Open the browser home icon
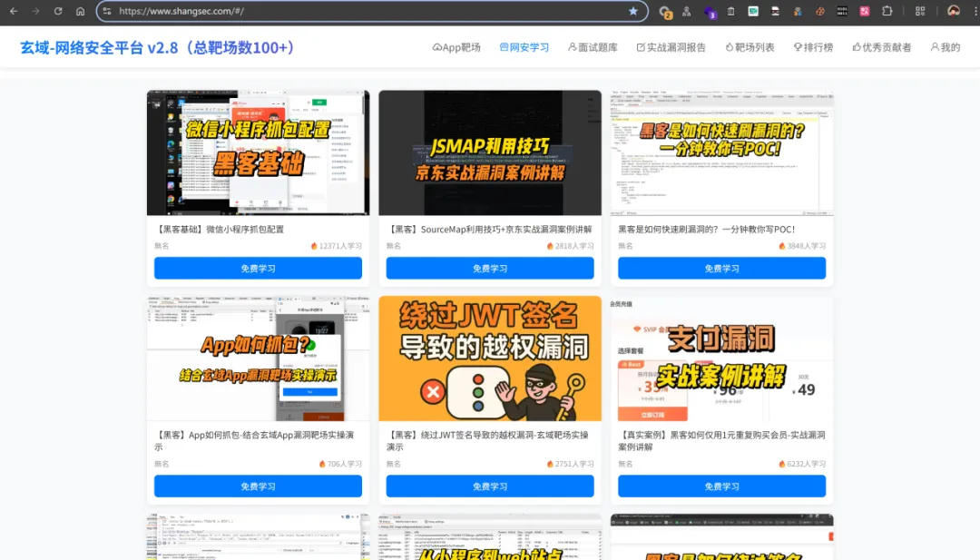This screenshot has height=560, width=980. pos(80,11)
